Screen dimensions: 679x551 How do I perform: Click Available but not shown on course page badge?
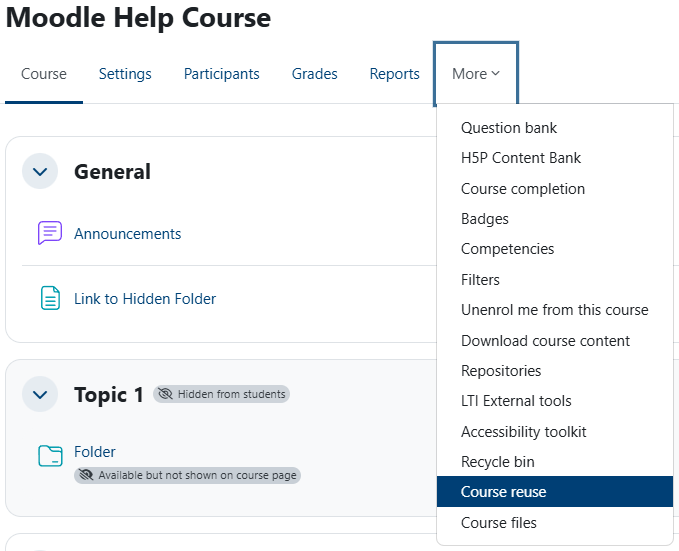pyautogui.click(x=187, y=475)
